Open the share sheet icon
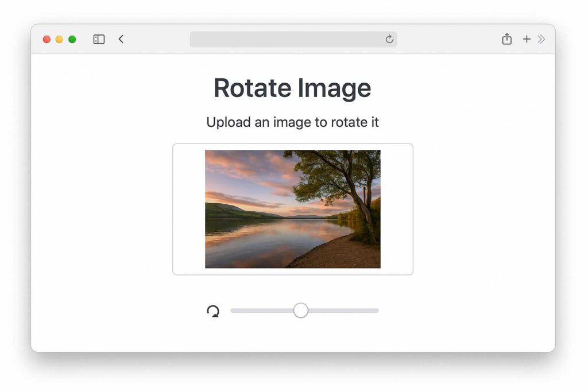 pos(506,39)
